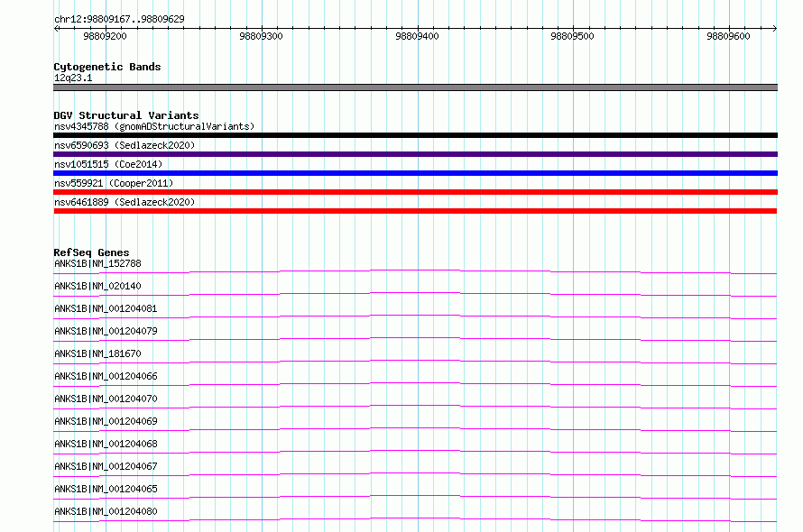Click ruler position label 98809500

pos(573,36)
